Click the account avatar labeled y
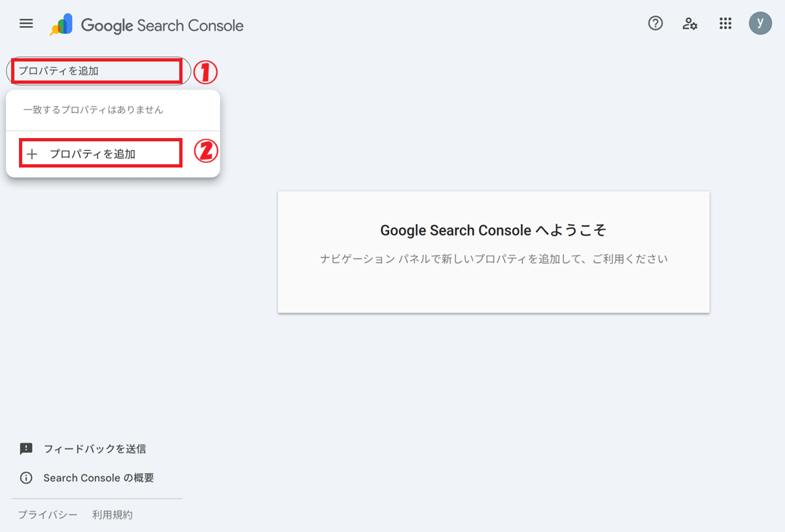785x532 pixels. [x=759, y=24]
